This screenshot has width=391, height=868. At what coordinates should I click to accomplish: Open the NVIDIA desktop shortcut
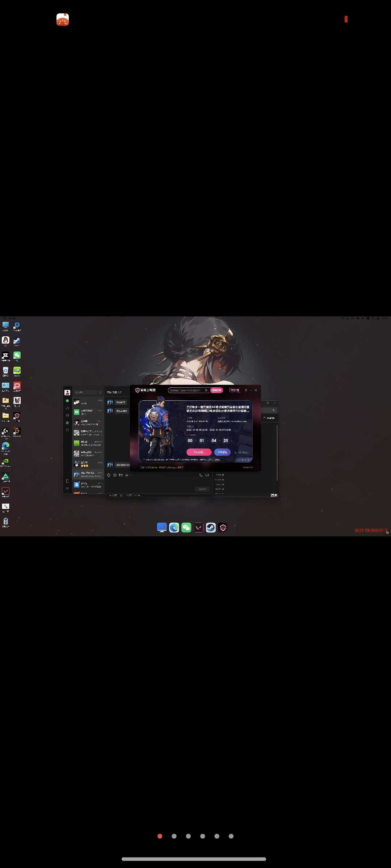(5, 461)
